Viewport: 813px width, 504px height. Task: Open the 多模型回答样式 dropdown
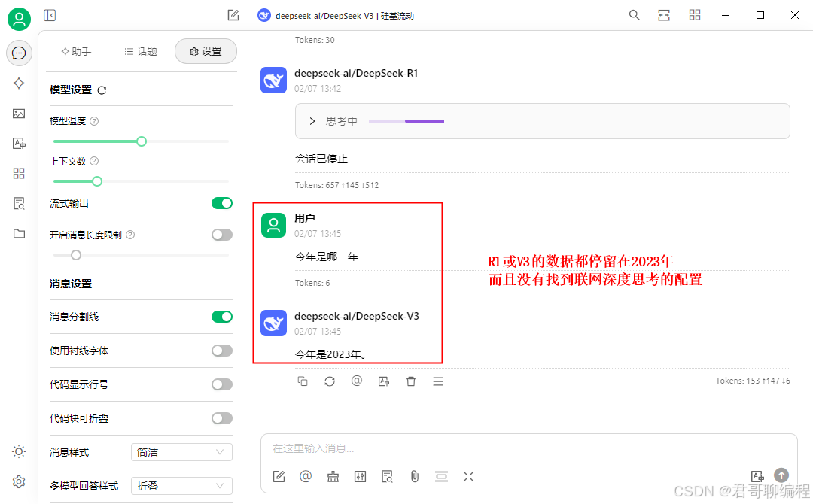click(181, 486)
